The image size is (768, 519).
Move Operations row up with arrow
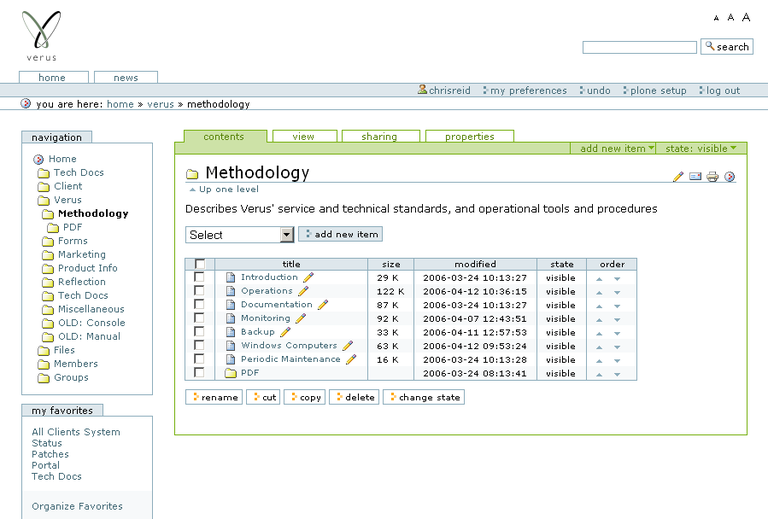(600, 292)
